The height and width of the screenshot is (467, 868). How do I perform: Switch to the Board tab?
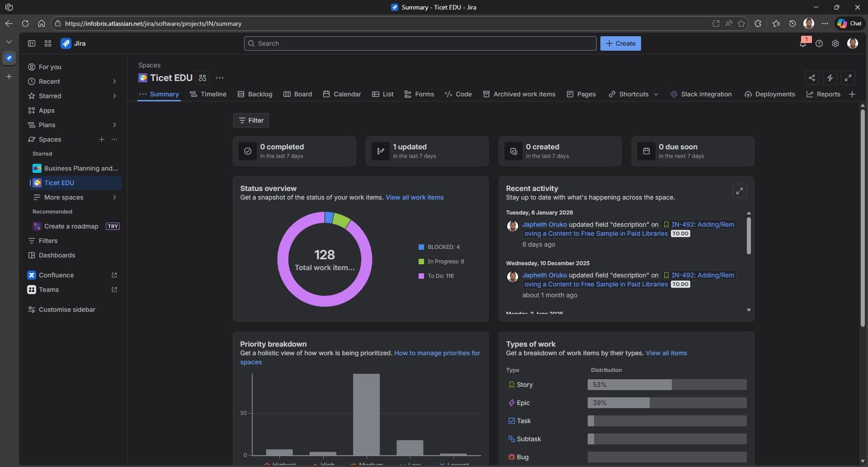[297, 94]
